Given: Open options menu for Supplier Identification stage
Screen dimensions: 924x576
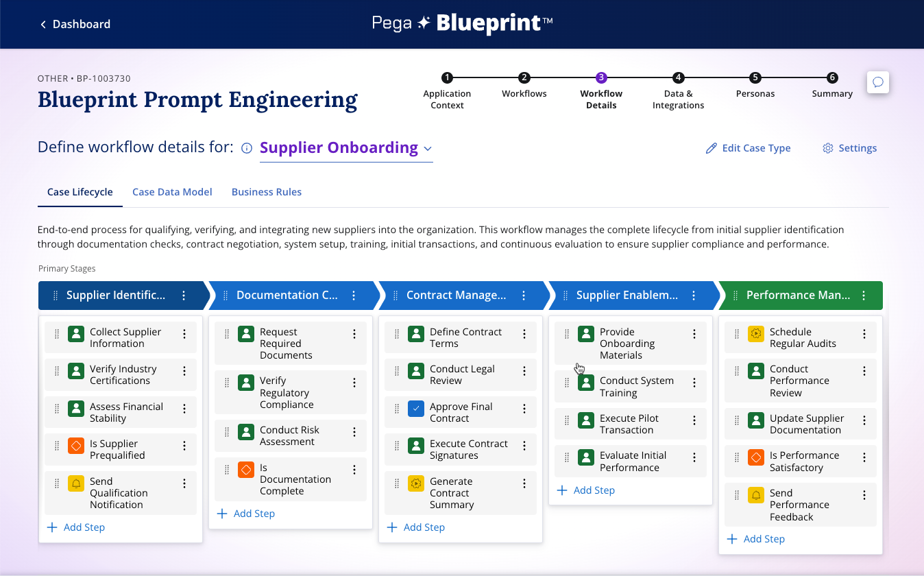Looking at the screenshot, I should 184,296.
